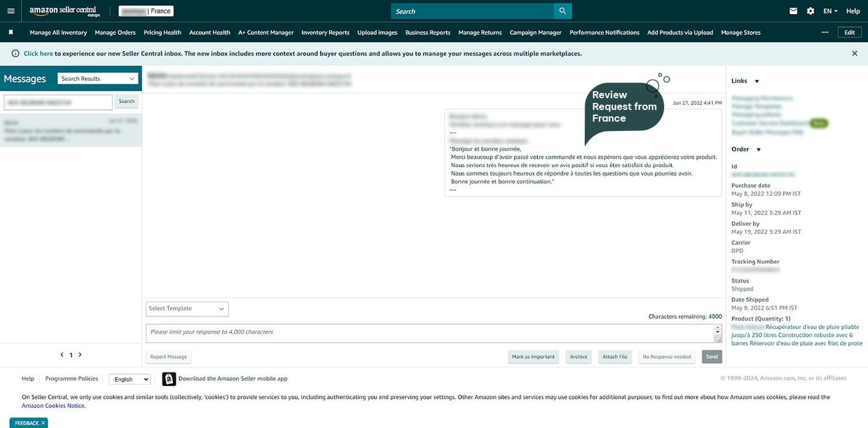Click the Mark as important button
The image size is (868, 428).
(x=533, y=357)
